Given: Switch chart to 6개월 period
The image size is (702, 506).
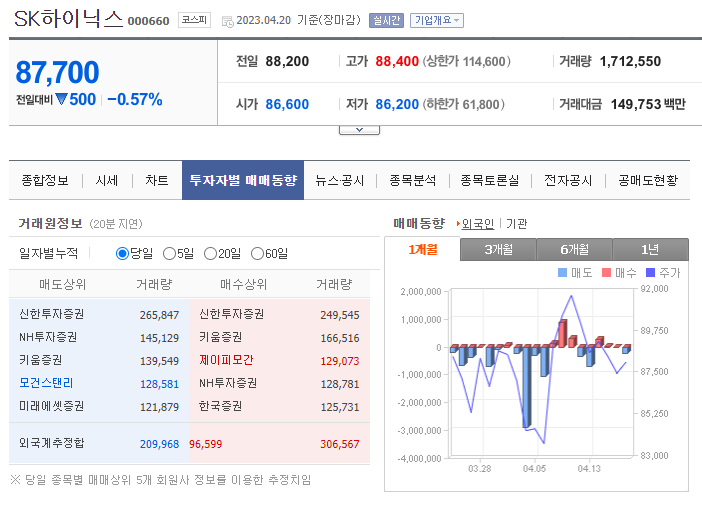Looking at the screenshot, I should click(x=574, y=249).
